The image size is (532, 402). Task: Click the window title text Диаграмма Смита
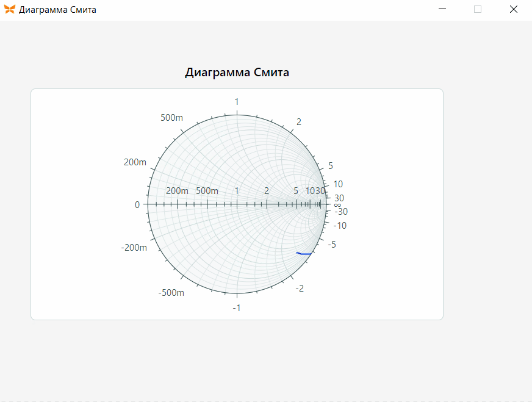[x=57, y=10]
